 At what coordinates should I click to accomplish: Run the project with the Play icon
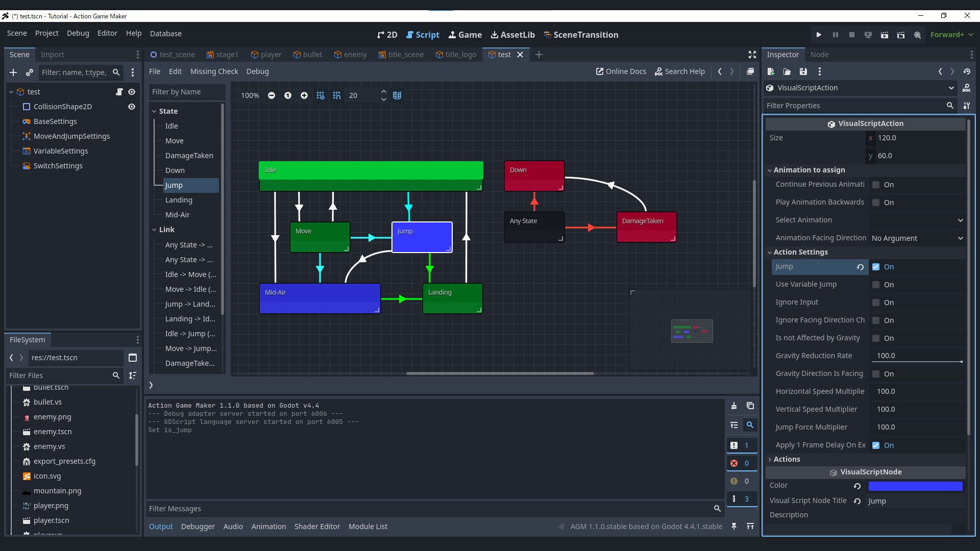point(819,35)
